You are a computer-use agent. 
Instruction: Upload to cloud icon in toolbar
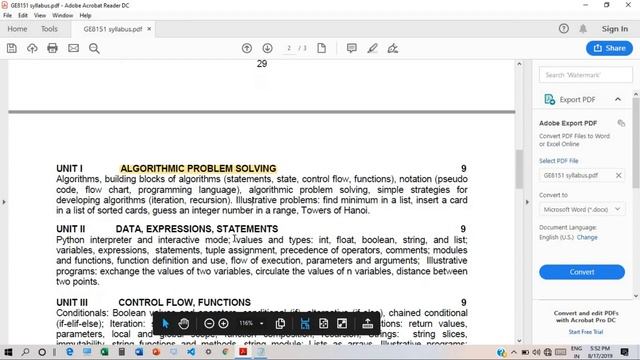pyautogui.click(x=32, y=48)
